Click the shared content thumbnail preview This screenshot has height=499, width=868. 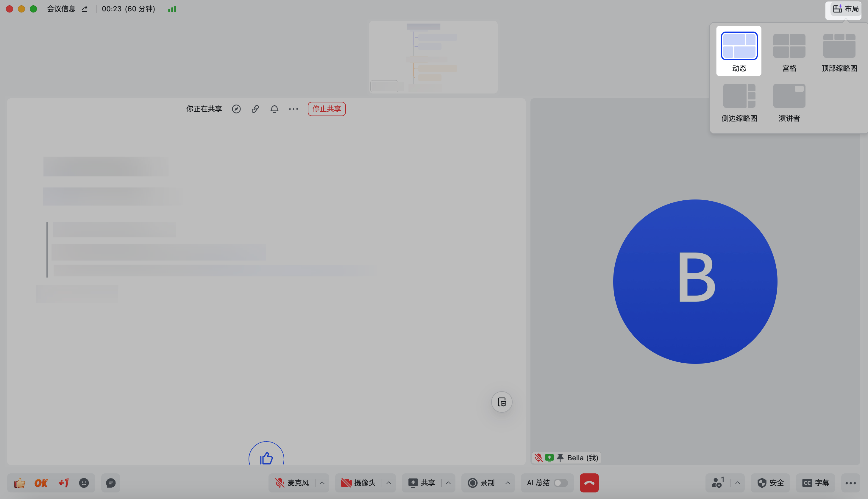tap(433, 57)
